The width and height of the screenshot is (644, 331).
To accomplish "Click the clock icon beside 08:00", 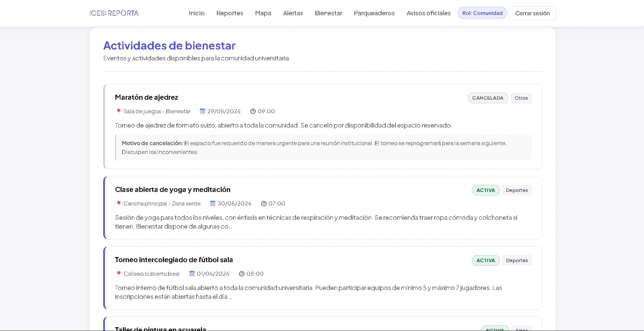I will pos(242,274).
